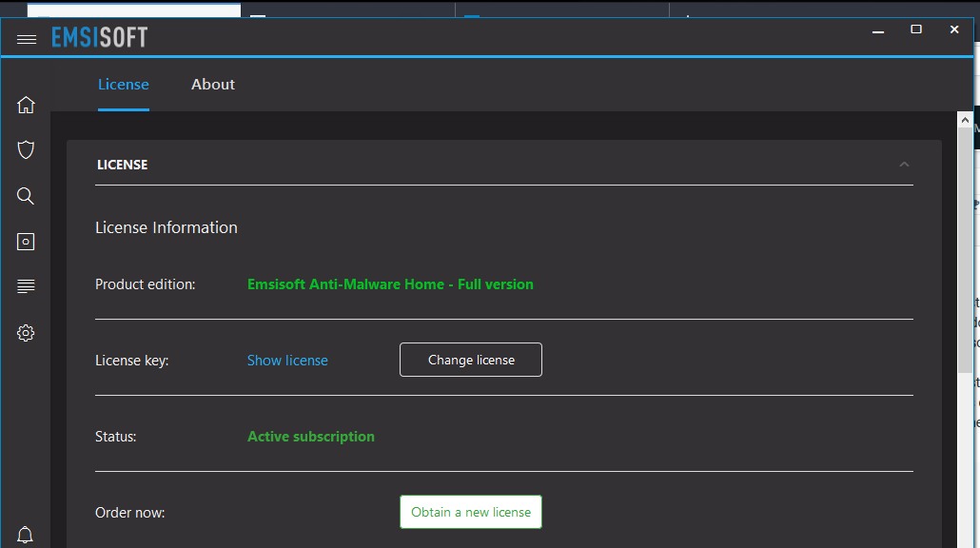Open the Protection shield section

click(26, 149)
